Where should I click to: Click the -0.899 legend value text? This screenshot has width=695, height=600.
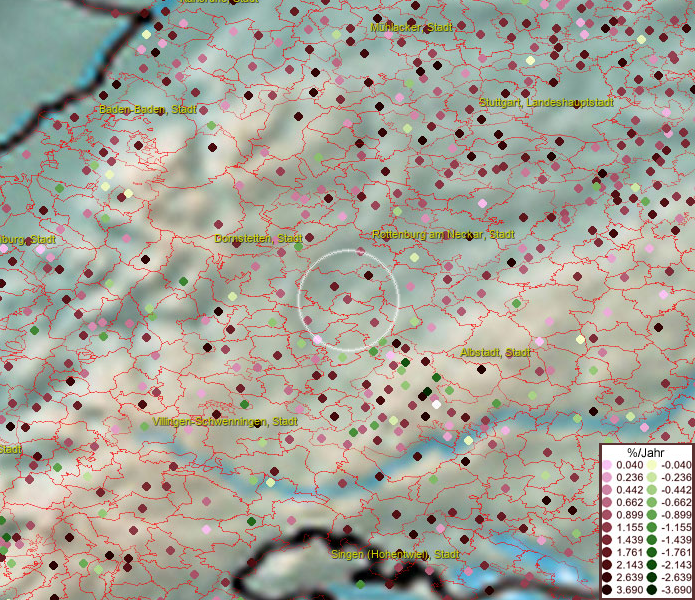point(676,515)
